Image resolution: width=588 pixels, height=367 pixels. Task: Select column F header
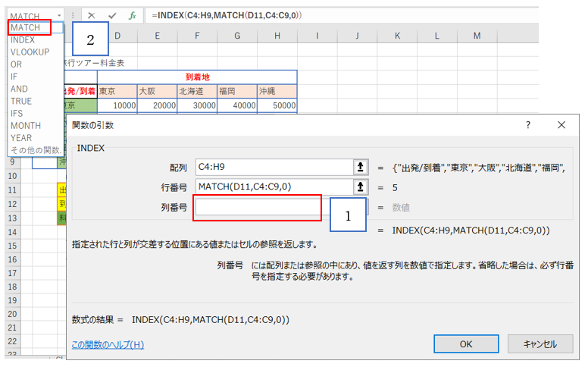tap(197, 36)
